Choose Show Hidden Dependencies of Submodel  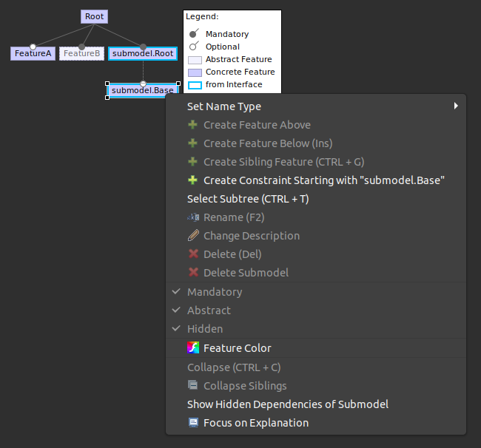tap(316, 404)
